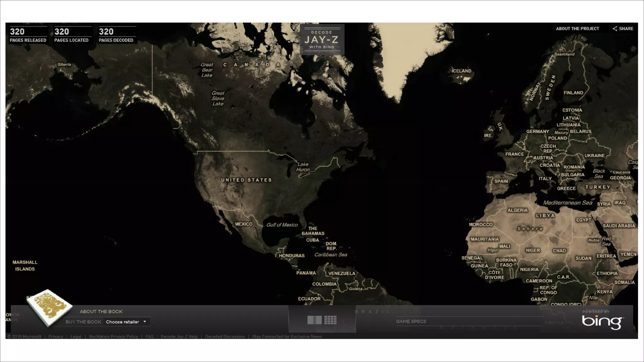Open the FAQ footer link
Viewport: 644px width, 362px height.
coord(149,337)
